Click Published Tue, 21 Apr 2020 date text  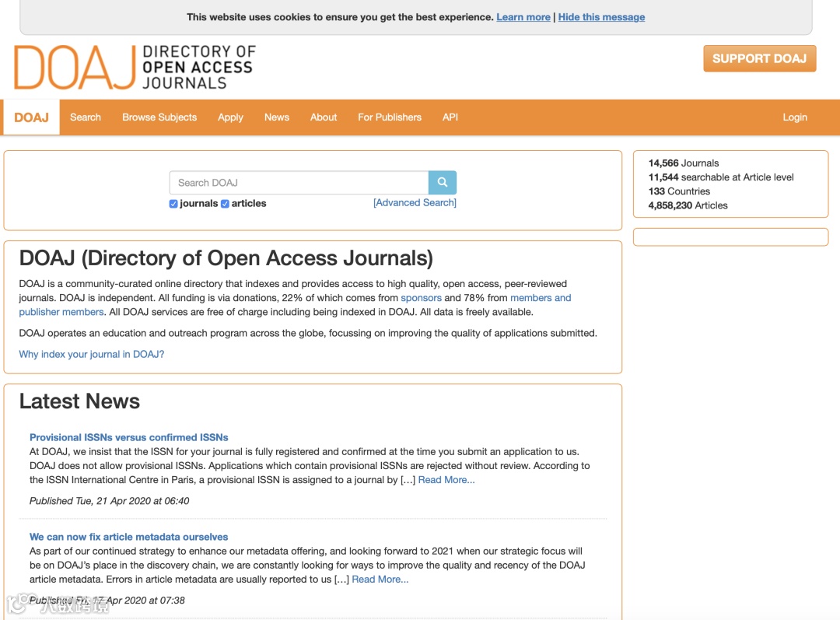pyautogui.click(x=110, y=501)
